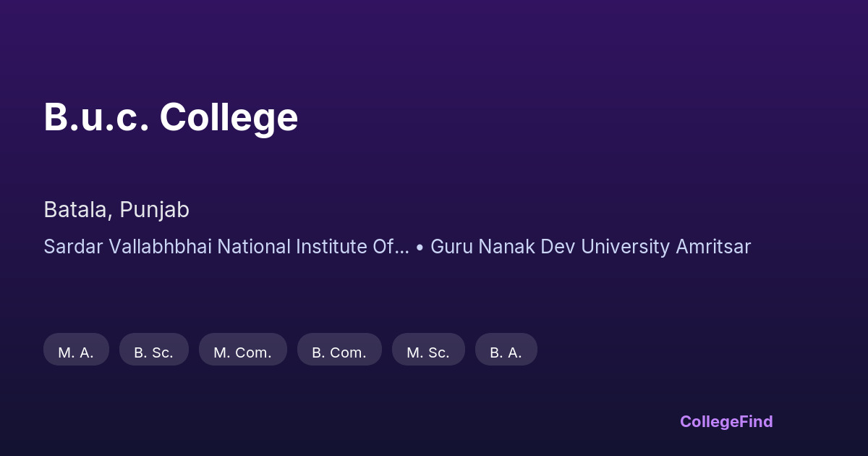Viewport: 868px width, 456px height.
Task: Click "B.u.c." in the heading
Action: (x=96, y=117)
